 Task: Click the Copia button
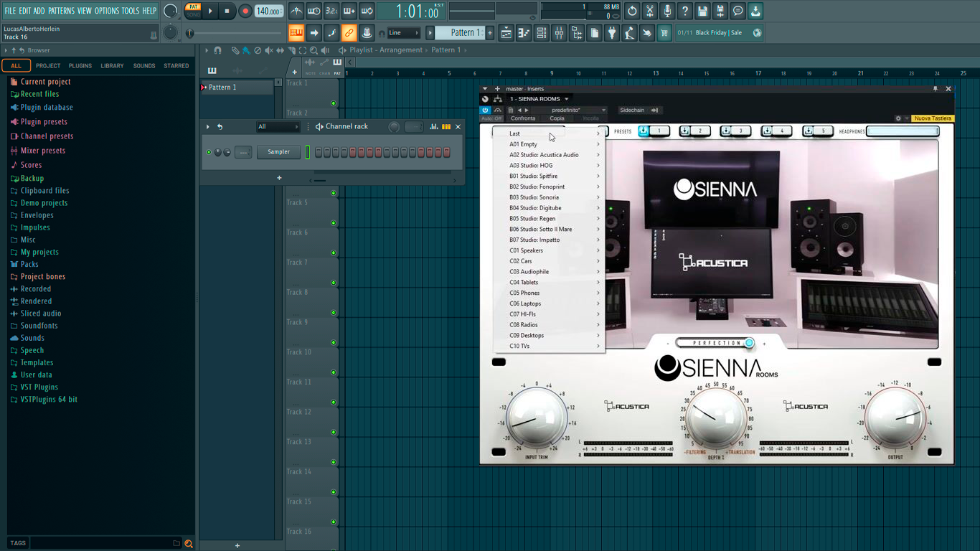[557, 118]
